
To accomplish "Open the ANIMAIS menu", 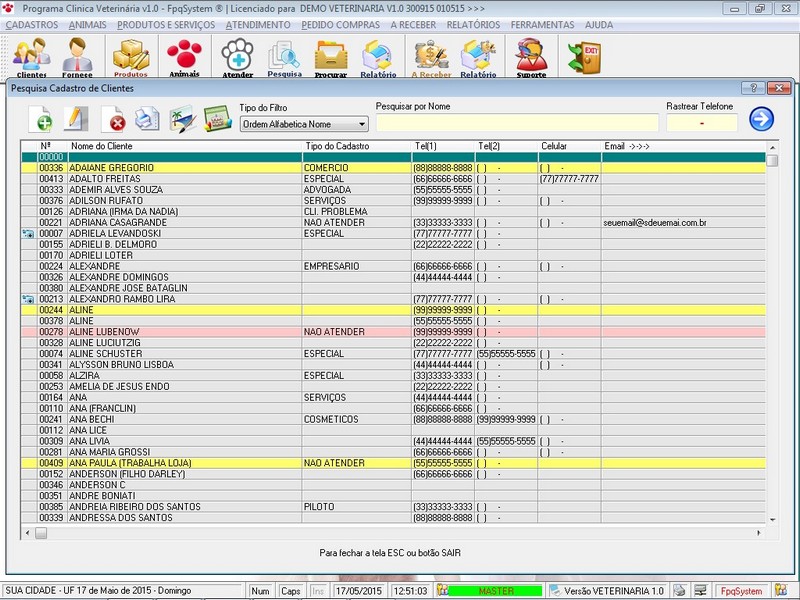I will click(88, 25).
